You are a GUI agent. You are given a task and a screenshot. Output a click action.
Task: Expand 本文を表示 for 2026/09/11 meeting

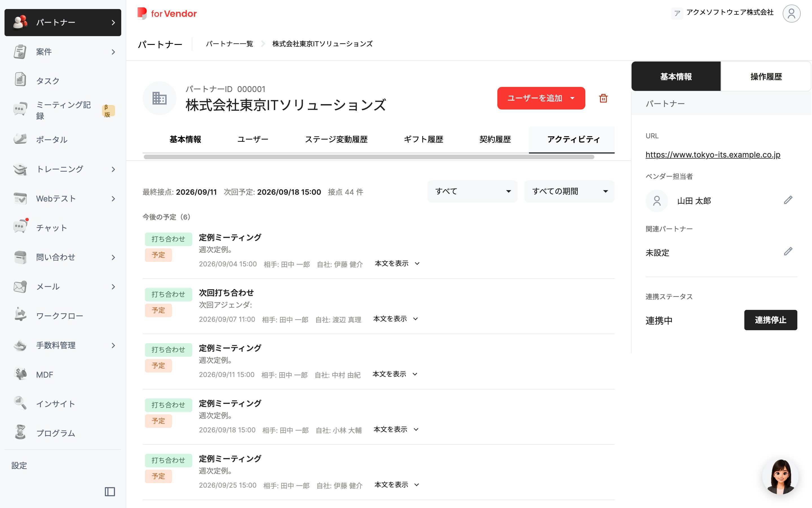tap(395, 374)
